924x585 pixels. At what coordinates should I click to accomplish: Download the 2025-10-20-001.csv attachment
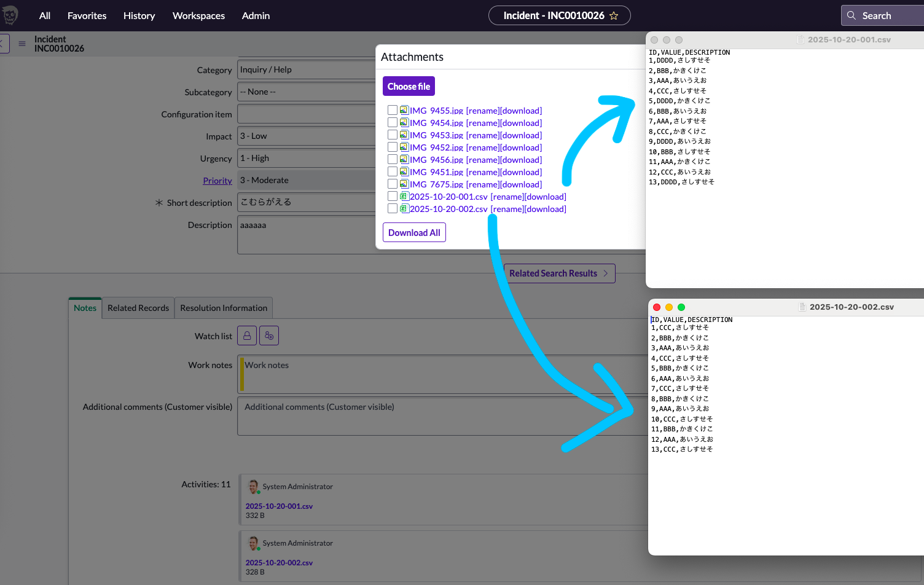point(546,197)
